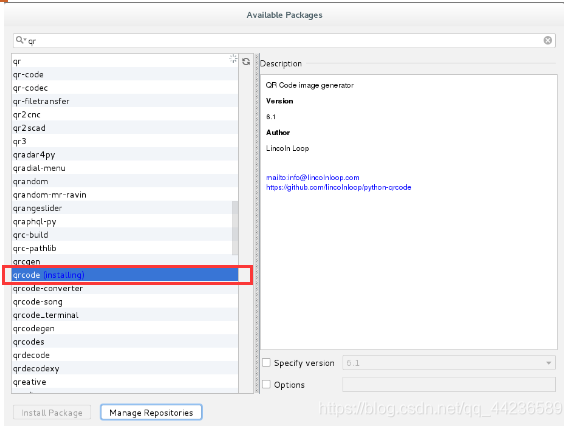Select the qr-code package

point(125,74)
